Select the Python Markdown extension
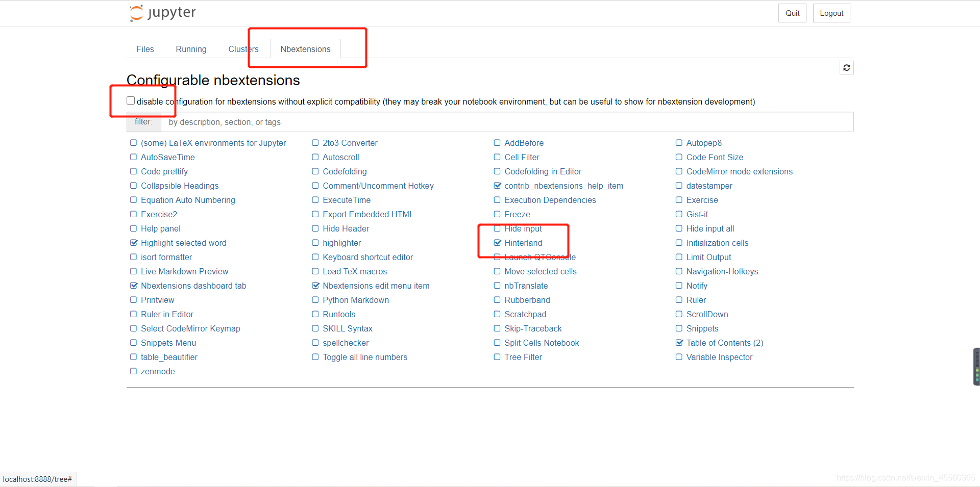Image resolution: width=980 pixels, height=487 pixels. click(356, 300)
